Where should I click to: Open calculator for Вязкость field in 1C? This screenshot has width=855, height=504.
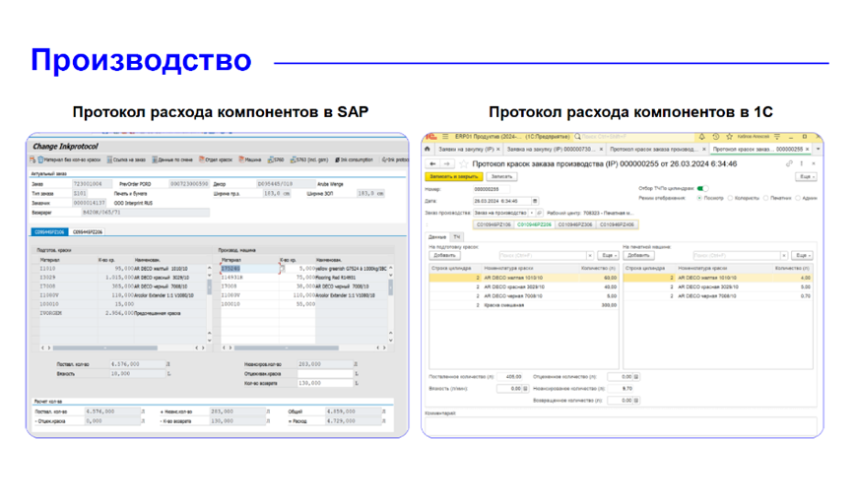click(x=525, y=389)
